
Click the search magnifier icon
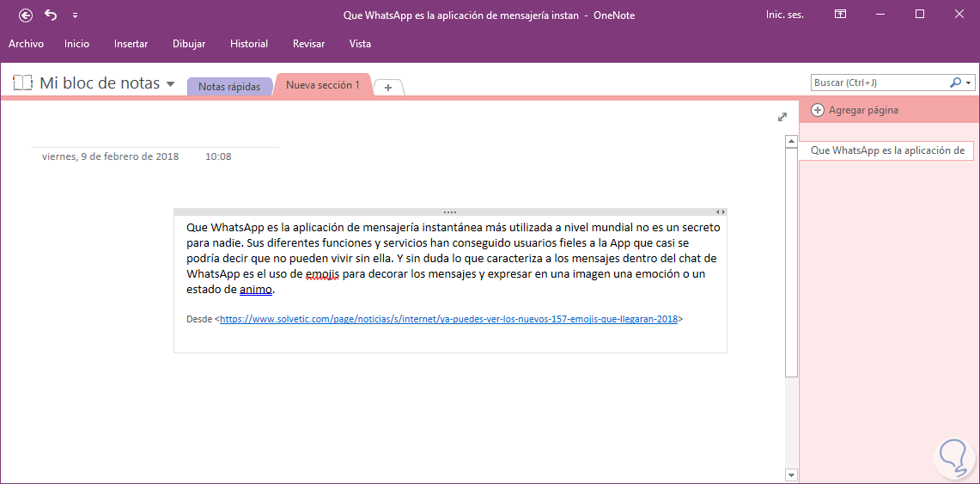point(955,83)
